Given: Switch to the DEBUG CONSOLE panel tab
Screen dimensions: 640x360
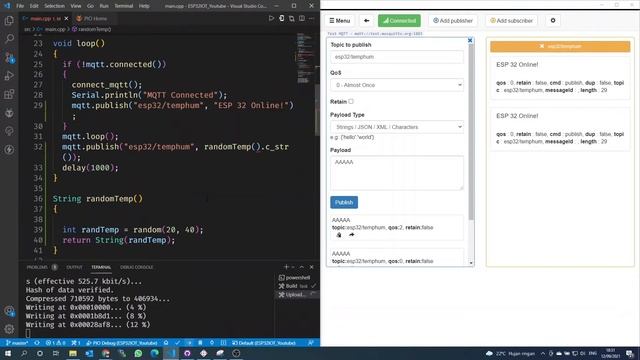Looking at the screenshot, I should 137,267.
